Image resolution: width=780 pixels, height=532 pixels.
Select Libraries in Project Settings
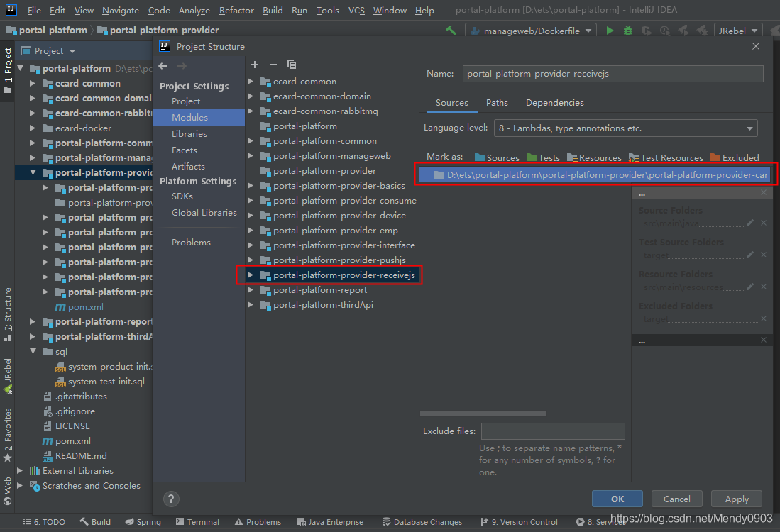pyautogui.click(x=189, y=134)
